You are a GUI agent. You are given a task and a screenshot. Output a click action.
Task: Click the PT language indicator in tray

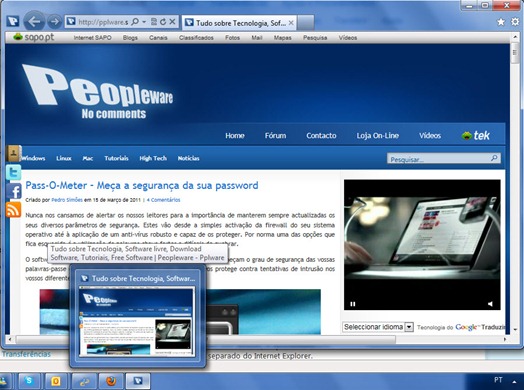(x=498, y=380)
